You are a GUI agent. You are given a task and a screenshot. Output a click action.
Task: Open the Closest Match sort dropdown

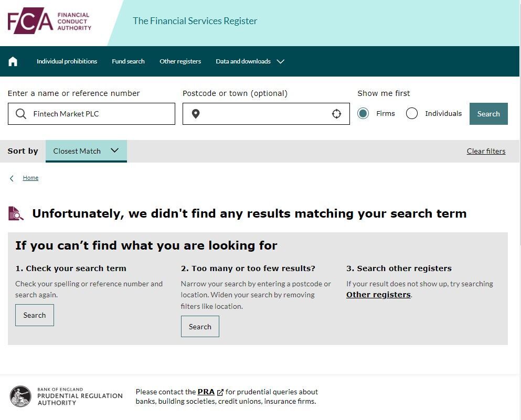pos(86,151)
